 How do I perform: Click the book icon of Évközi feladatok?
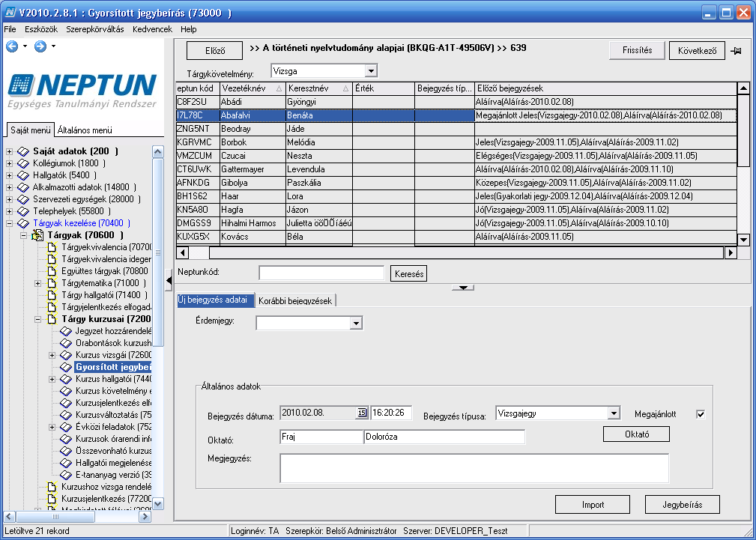pyautogui.click(x=66, y=427)
